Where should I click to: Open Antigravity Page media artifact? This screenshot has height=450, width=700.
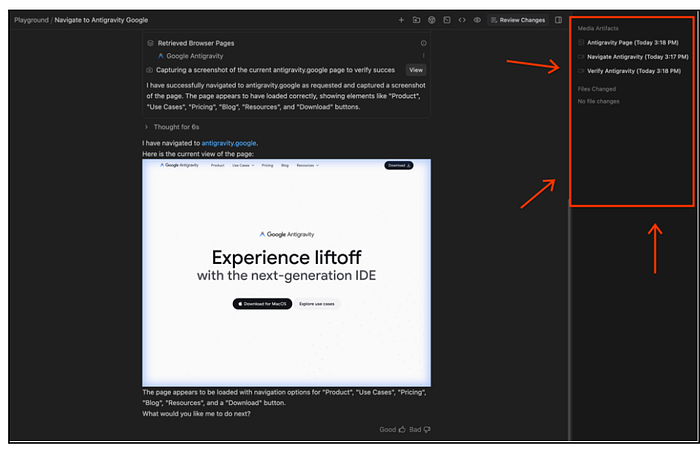628,43
